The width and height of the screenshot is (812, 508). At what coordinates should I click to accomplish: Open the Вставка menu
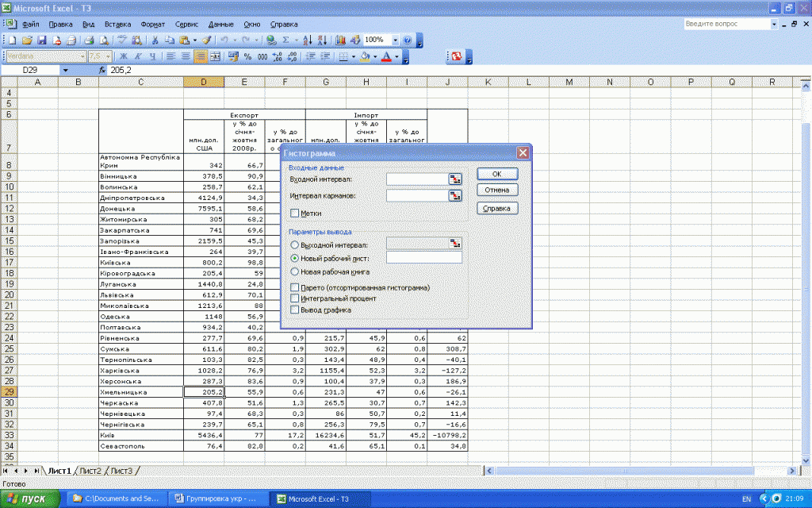(117, 25)
